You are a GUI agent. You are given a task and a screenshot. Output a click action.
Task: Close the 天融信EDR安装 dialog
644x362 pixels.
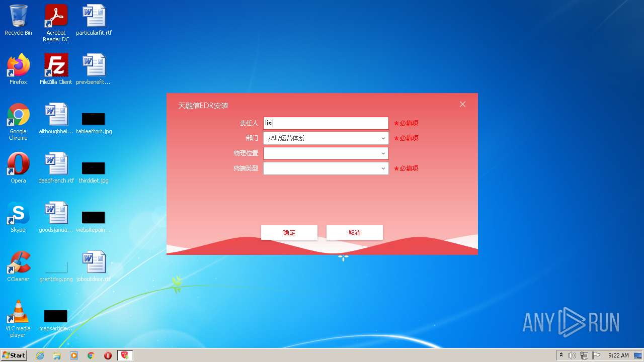tap(462, 104)
